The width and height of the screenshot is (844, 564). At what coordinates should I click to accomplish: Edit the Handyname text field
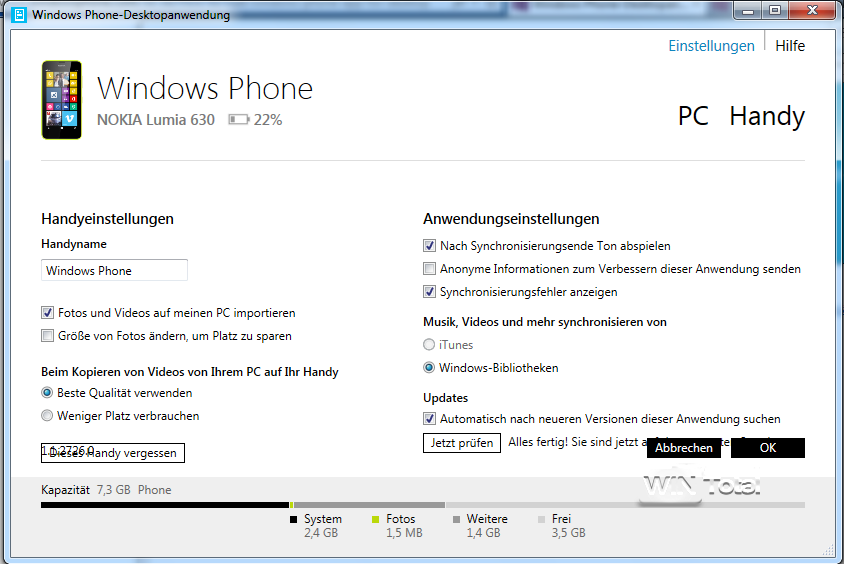tap(114, 270)
